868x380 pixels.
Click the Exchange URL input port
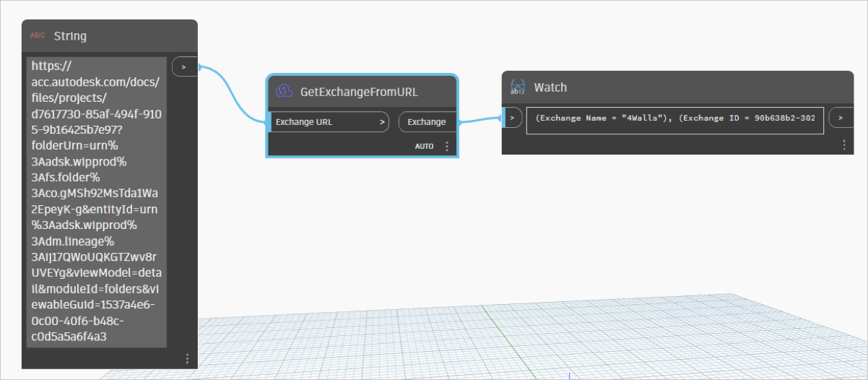point(330,122)
